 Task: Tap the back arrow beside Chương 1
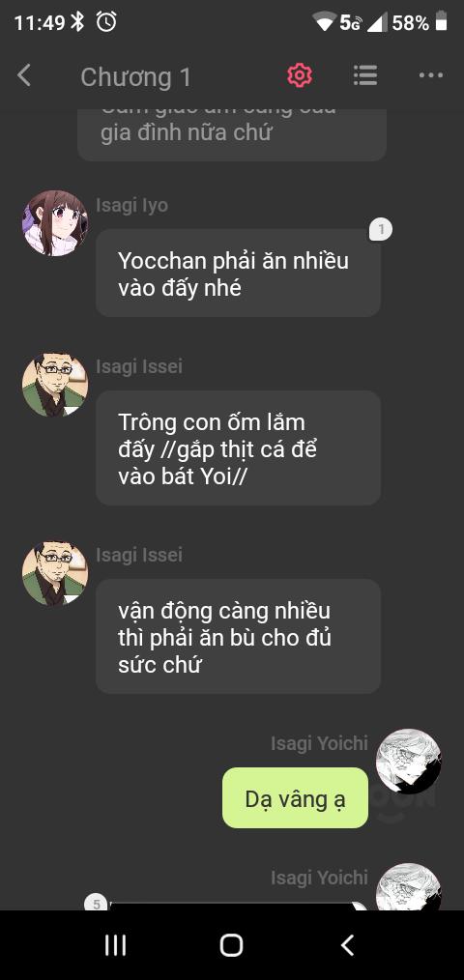(24, 75)
